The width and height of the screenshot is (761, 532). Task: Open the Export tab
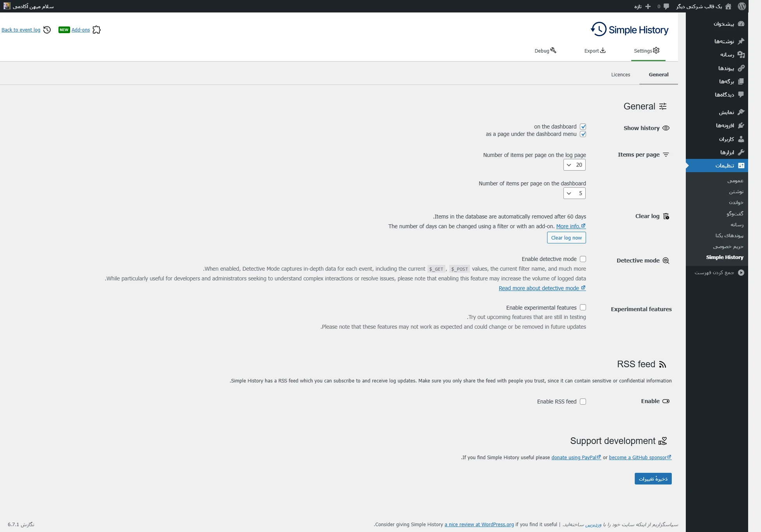pos(595,51)
